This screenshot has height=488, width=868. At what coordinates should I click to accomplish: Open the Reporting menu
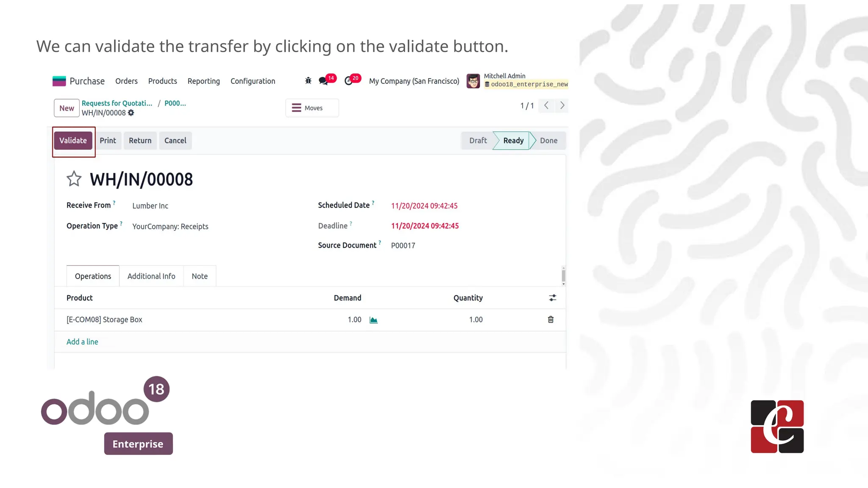(203, 81)
